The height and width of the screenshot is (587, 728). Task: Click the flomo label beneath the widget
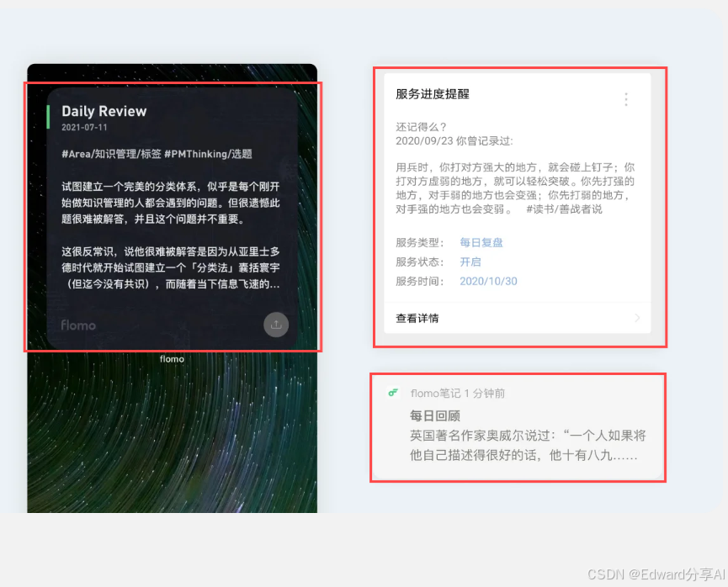172,359
